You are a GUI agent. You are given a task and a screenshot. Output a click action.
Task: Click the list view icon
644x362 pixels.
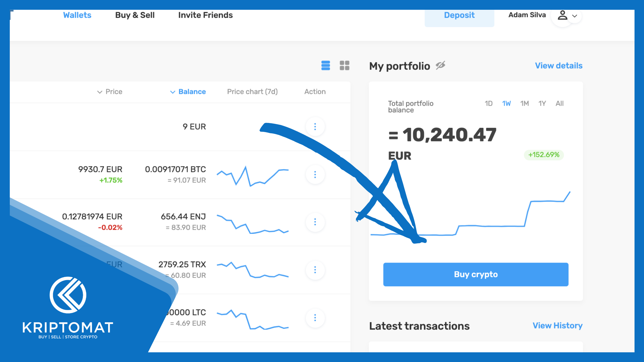[x=325, y=66]
